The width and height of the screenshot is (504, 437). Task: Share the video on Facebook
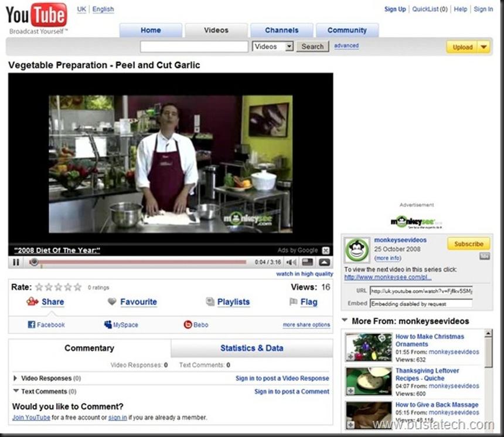[46, 325]
